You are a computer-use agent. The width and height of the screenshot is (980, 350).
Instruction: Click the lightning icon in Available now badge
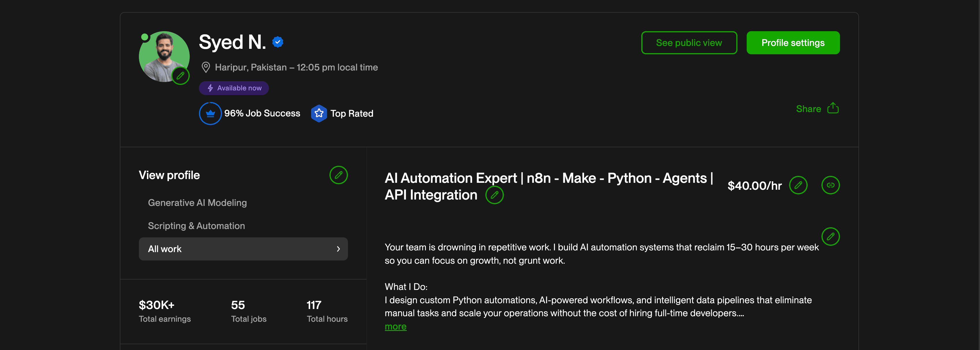[210, 88]
